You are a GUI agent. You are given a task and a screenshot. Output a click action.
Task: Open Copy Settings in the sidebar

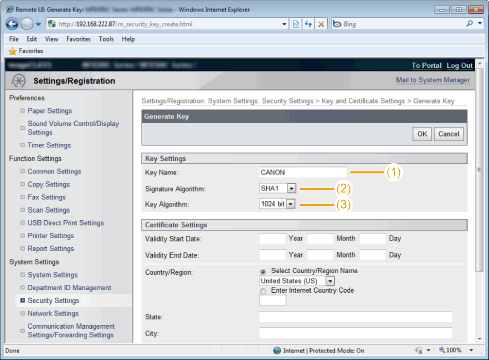pos(49,184)
